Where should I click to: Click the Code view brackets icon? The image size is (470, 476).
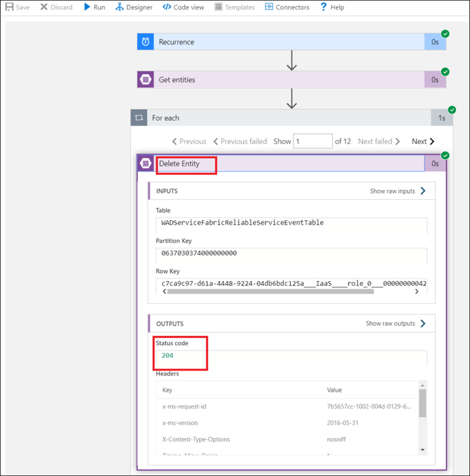click(x=167, y=7)
